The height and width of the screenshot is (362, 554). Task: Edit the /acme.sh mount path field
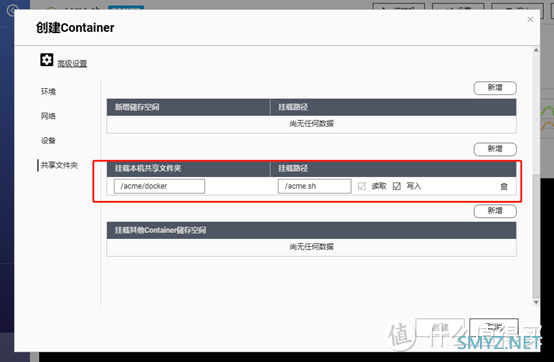pyautogui.click(x=314, y=186)
